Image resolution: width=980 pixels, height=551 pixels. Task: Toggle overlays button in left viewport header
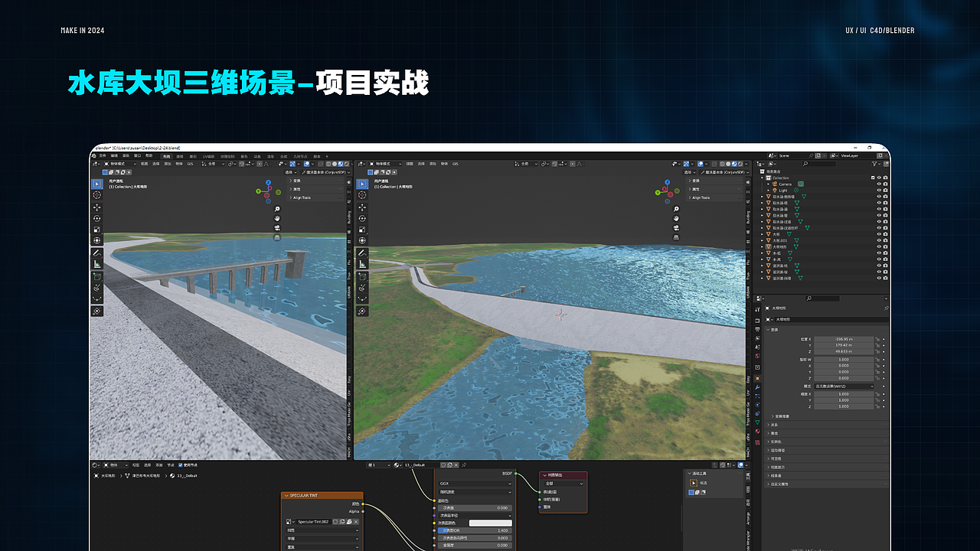point(307,164)
